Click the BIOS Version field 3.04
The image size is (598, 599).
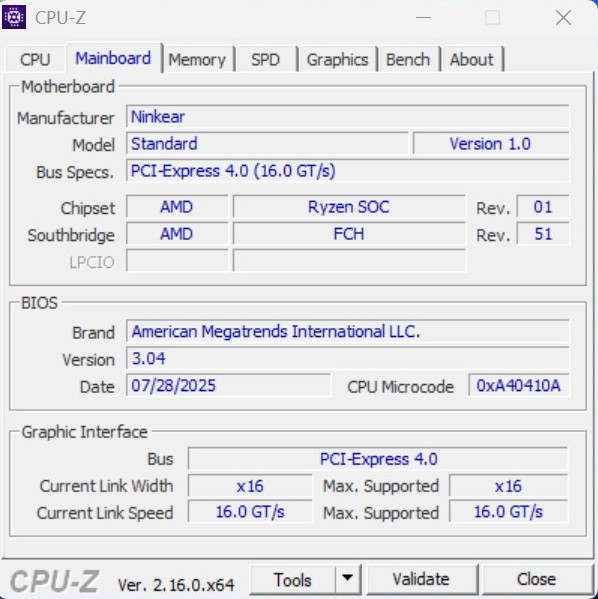[348, 358]
